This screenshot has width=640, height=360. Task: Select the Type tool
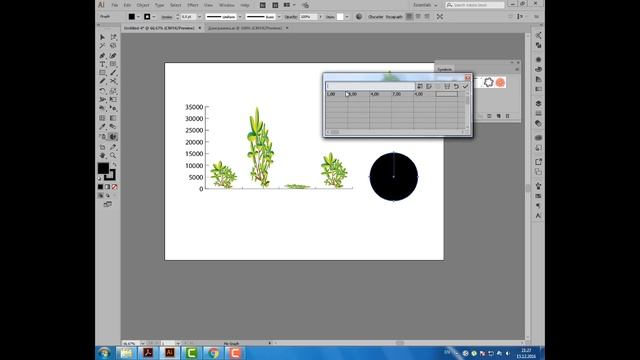[102, 64]
